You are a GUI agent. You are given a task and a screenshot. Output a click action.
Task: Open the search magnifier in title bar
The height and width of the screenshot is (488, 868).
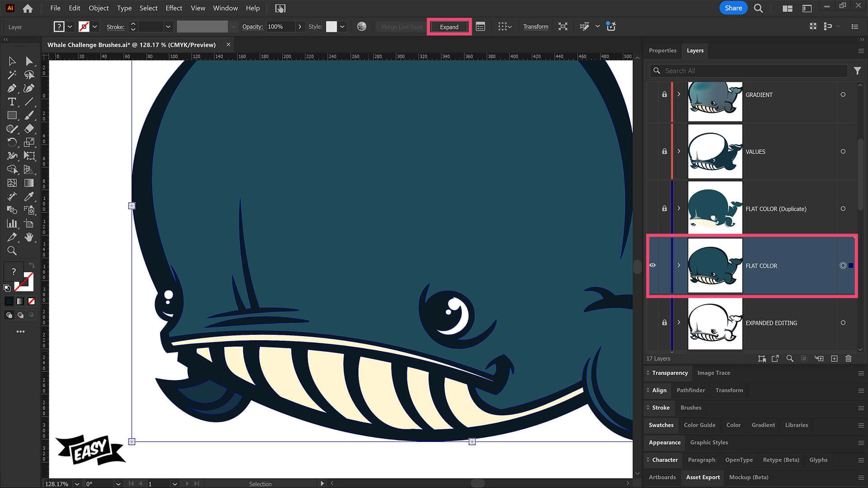pyautogui.click(x=759, y=8)
